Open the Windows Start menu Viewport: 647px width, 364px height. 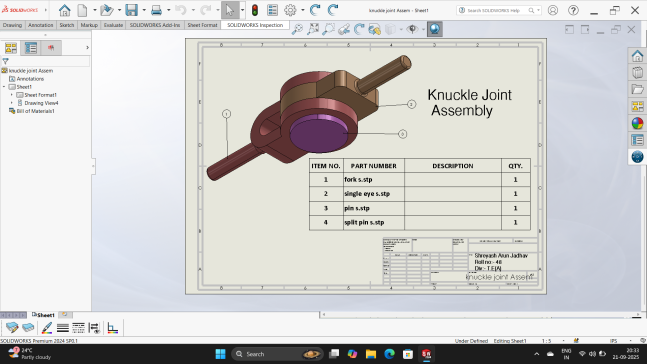pyautogui.click(x=220, y=354)
